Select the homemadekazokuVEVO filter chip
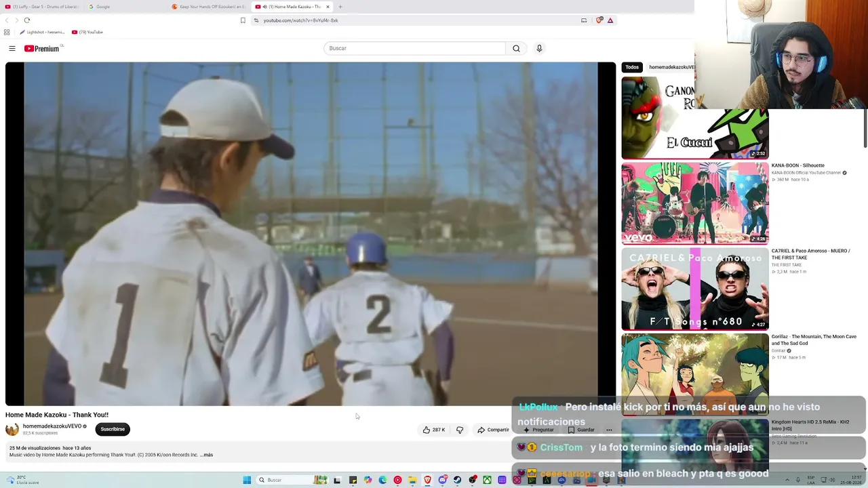Screen dimensions: 868x488 tap(671, 67)
